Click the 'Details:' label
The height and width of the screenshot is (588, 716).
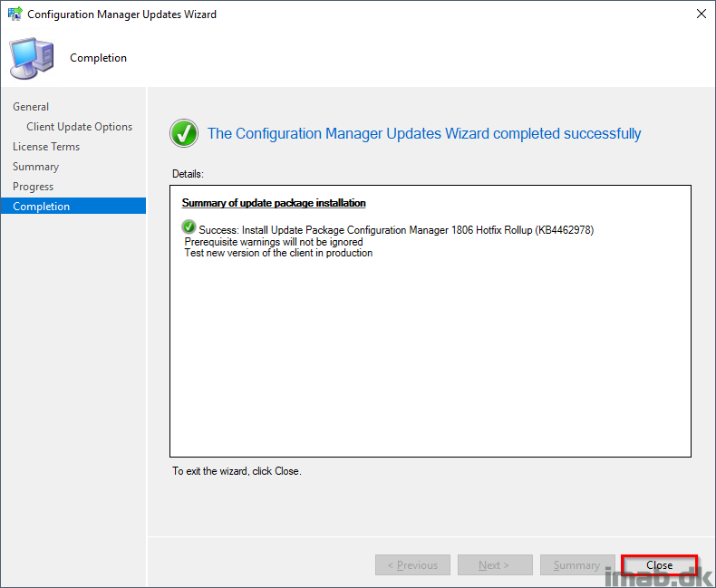(188, 174)
